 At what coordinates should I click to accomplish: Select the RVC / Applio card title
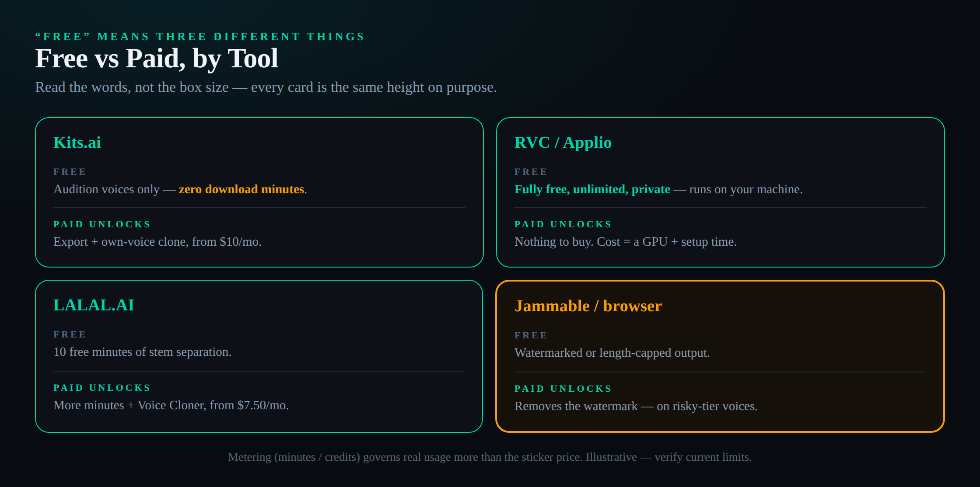(x=563, y=143)
